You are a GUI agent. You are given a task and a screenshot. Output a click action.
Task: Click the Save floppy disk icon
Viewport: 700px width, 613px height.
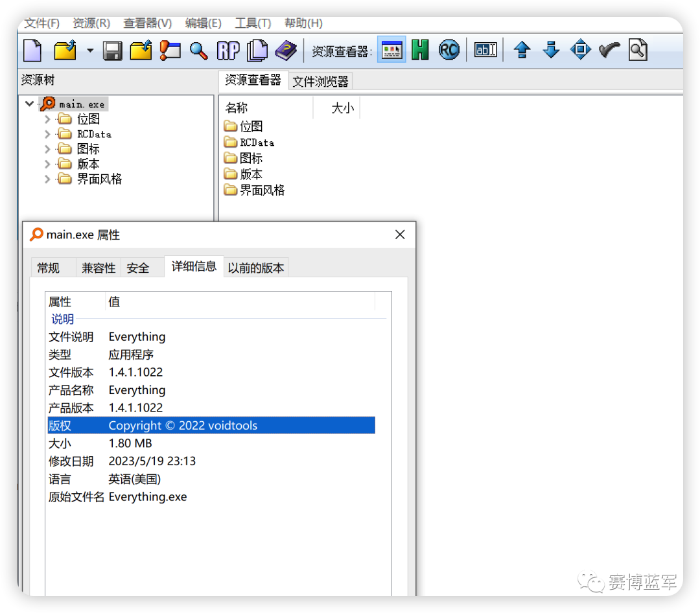click(x=113, y=51)
